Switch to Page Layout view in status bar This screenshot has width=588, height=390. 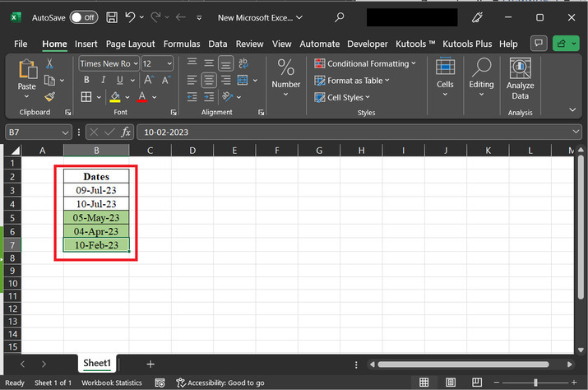451,383
